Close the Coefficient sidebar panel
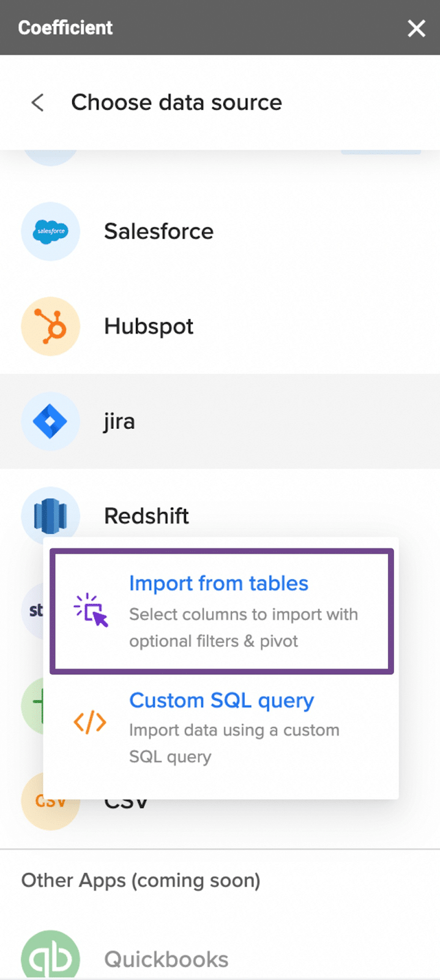This screenshot has width=440, height=980. click(416, 28)
